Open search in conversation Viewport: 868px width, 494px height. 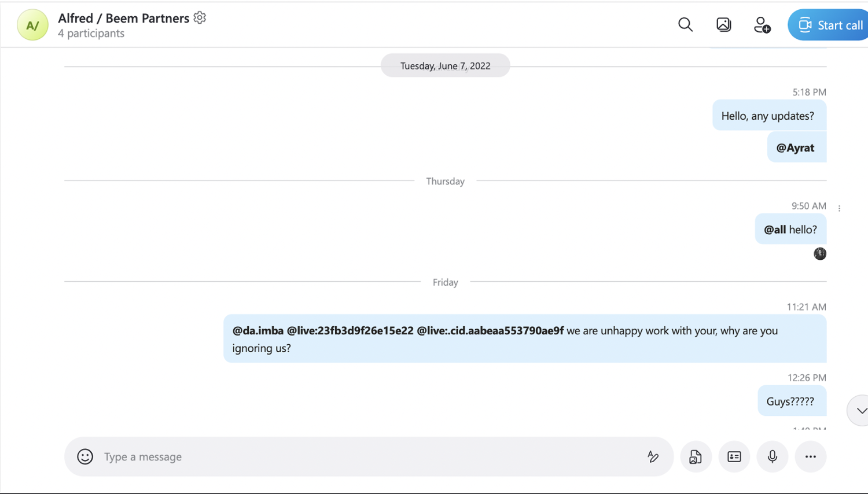tap(685, 24)
